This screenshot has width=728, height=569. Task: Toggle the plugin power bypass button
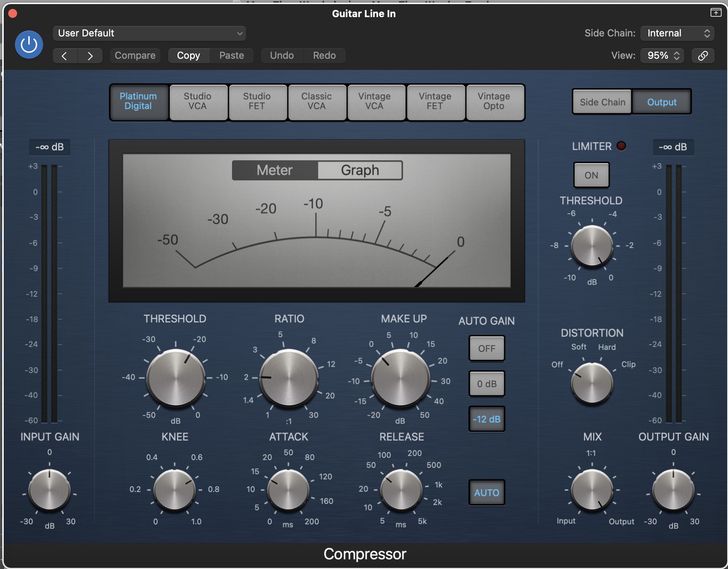[x=29, y=45]
